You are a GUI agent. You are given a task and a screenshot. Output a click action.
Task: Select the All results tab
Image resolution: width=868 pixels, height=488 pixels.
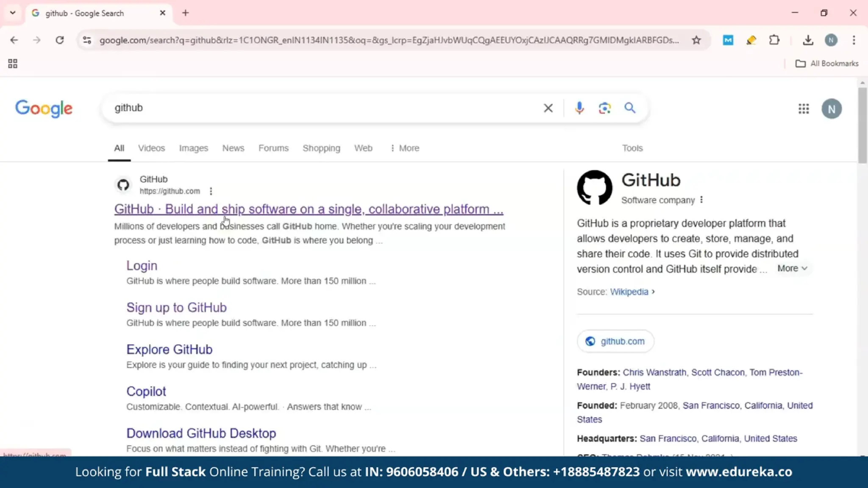click(x=119, y=148)
